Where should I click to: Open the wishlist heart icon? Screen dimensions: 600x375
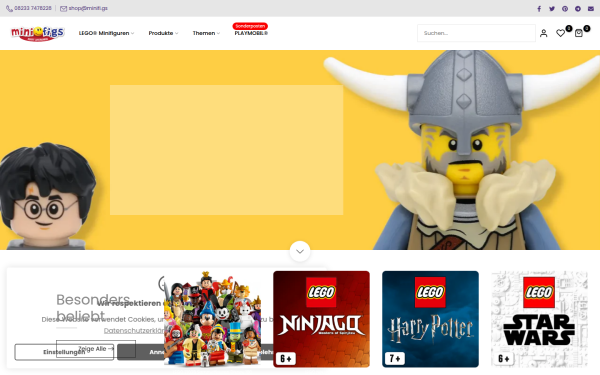pos(561,33)
